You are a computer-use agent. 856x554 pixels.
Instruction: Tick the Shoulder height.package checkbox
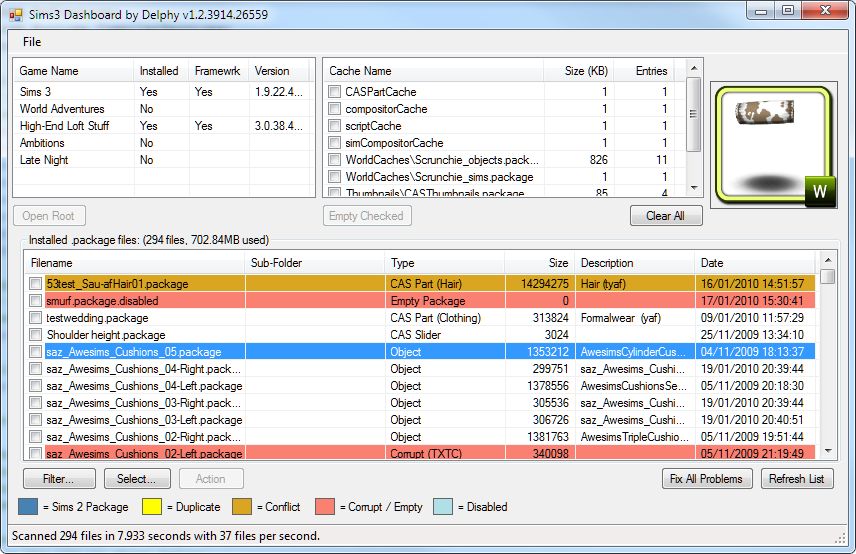click(x=35, y=335)
